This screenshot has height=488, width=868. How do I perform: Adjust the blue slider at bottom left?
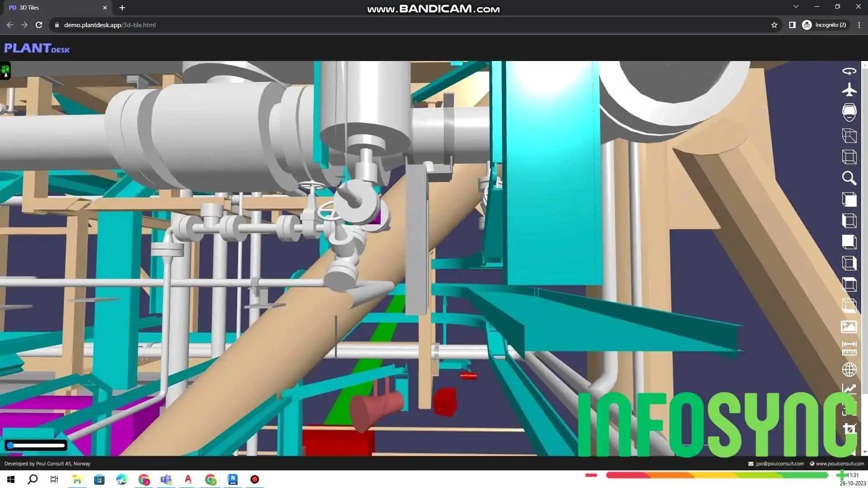[36, 445]
